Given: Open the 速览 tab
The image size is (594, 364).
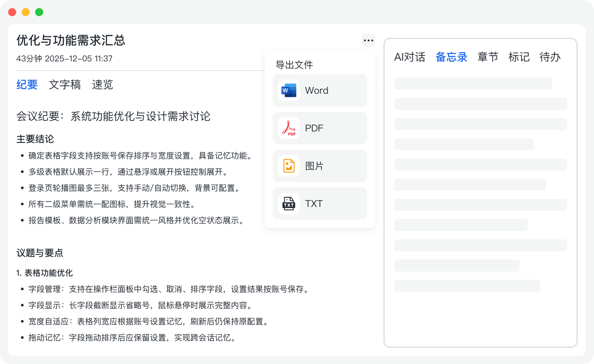Looking at the screenshot, I should click(103, 84).
